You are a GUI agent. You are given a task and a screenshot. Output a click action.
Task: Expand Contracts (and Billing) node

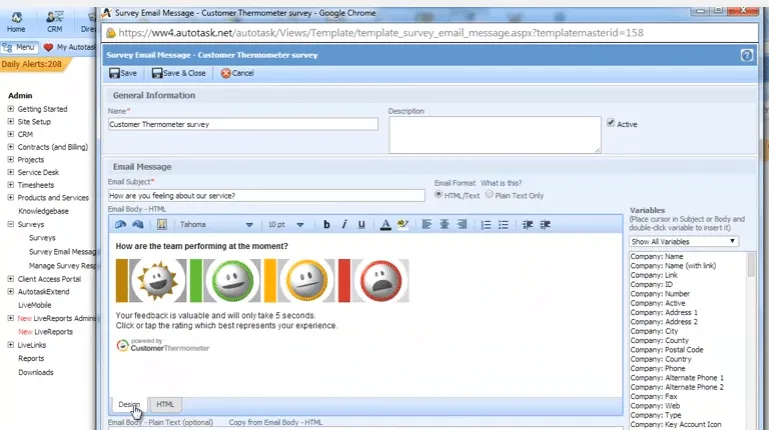coord(10,147)
